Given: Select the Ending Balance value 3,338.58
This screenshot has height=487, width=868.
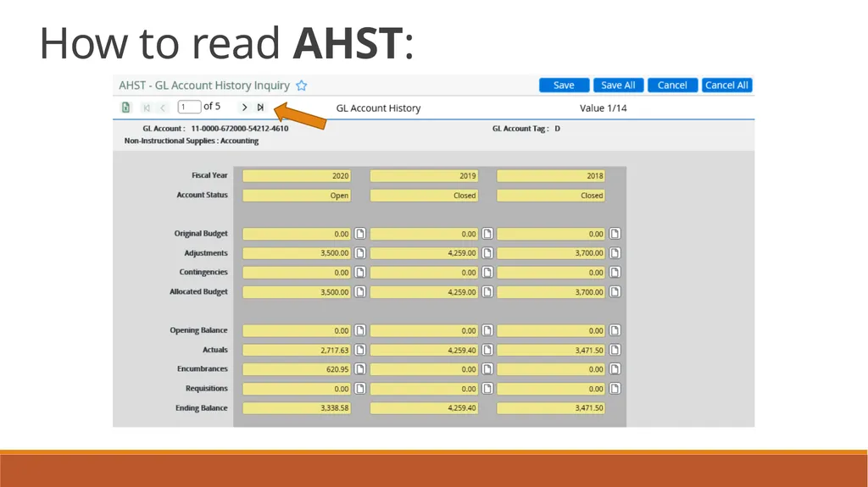Looking at the screenshot, I should 297,408.
